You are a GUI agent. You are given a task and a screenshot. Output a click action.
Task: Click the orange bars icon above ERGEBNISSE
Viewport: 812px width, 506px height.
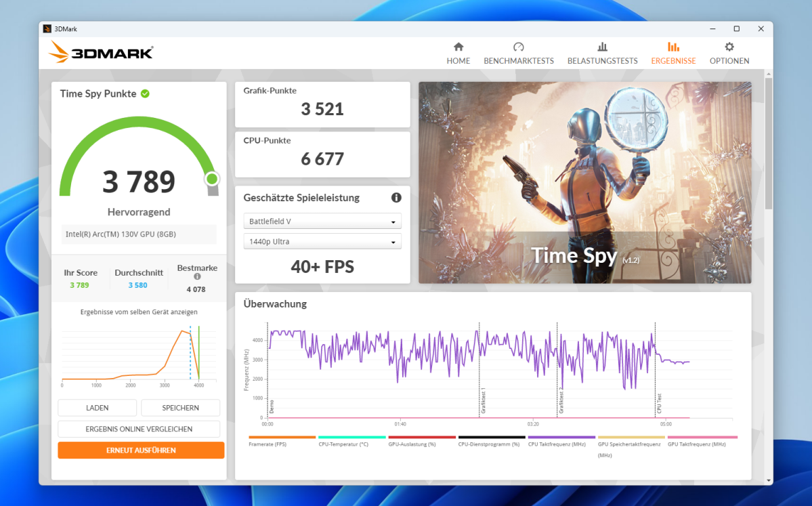tap(673, 47)
